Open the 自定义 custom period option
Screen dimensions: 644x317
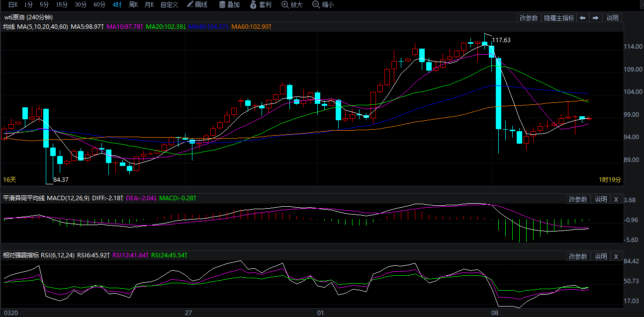169,5
